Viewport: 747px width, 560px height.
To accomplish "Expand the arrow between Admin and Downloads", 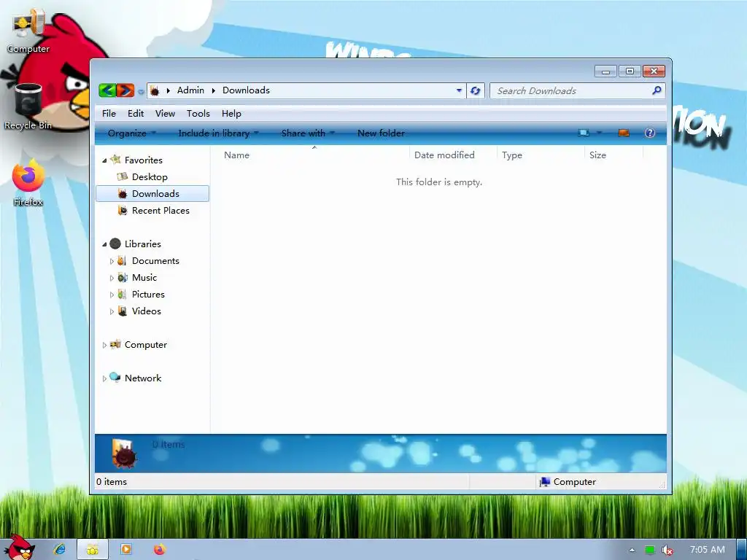I will pyautogui.click(x=214, y=90).
